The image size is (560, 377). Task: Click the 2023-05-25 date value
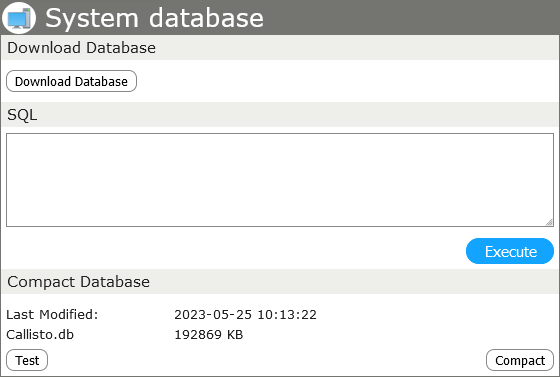click(213, 315)
